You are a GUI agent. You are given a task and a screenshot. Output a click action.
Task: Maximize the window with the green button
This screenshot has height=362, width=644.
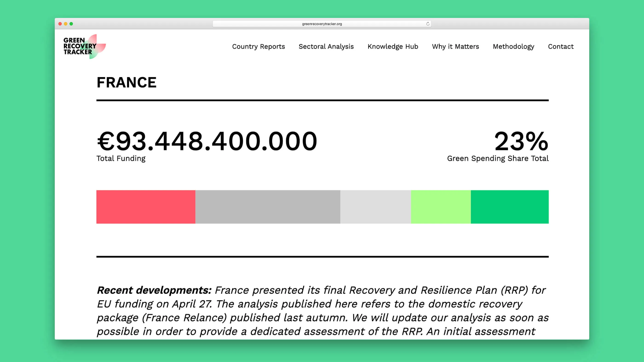[71, 24]
